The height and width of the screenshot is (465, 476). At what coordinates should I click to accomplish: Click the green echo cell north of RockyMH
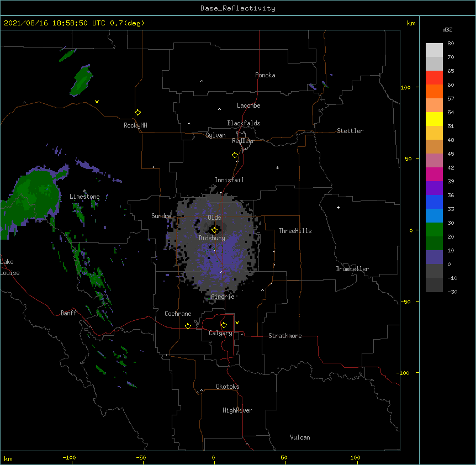(x=81, y=81)
